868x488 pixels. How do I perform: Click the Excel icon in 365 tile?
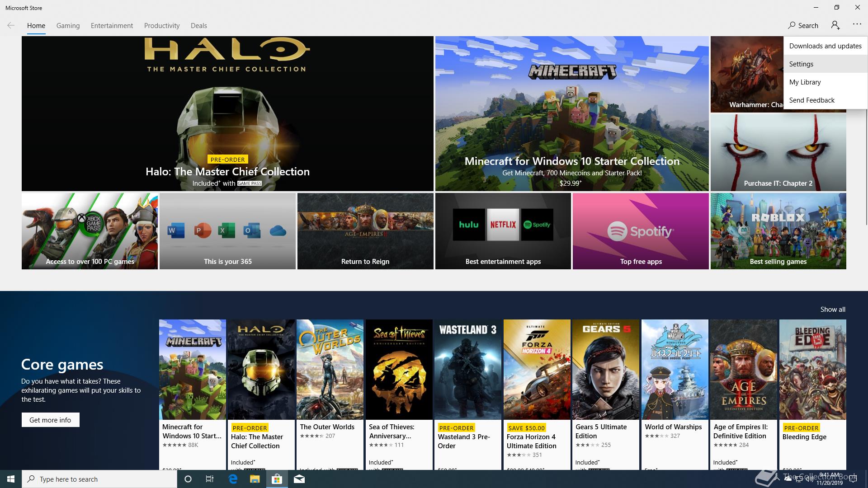[226, 230]
